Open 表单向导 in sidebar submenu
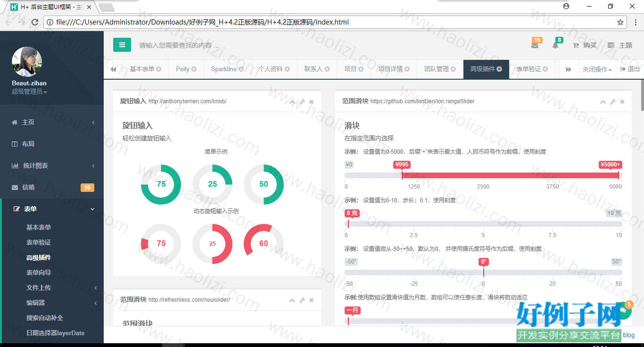 (39, 273)
